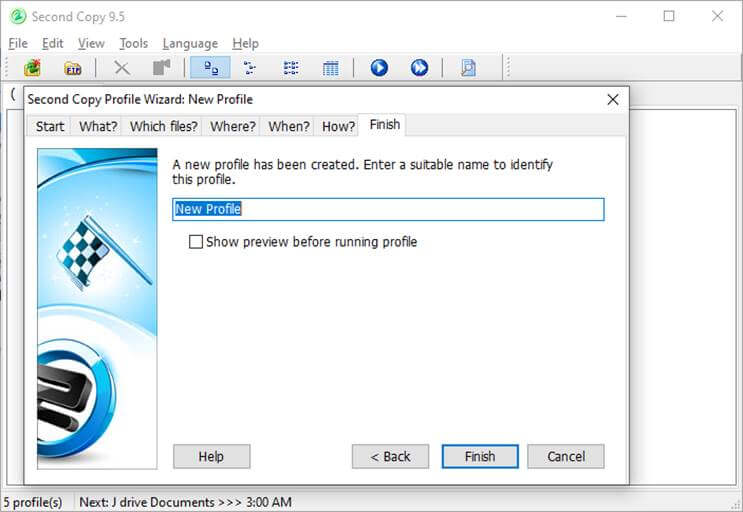Select the small icons view button
Image resolution: width=743 pixels, height=512 pixels.
[250, 68]
